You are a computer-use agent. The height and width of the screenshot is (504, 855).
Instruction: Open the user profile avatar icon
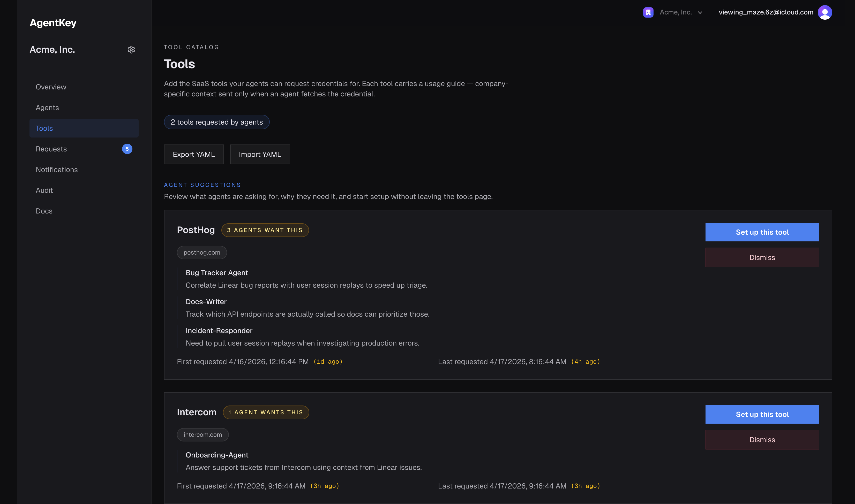point(825,12)
